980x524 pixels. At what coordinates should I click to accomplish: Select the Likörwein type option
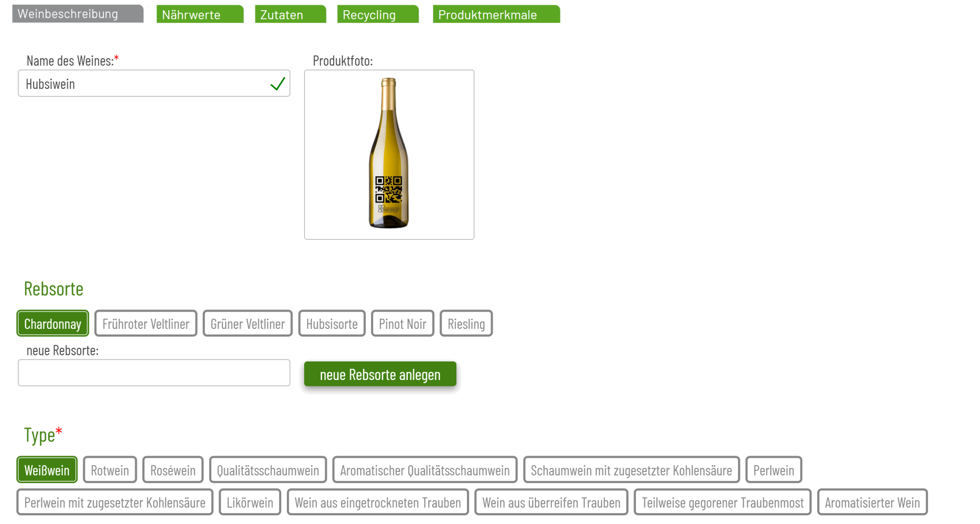click(x=250, y=502)
